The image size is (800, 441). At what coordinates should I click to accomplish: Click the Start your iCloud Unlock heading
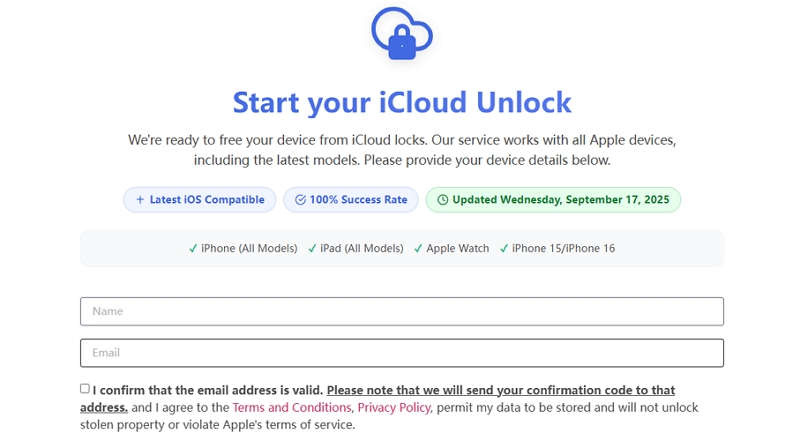click(x=402, y=103)
